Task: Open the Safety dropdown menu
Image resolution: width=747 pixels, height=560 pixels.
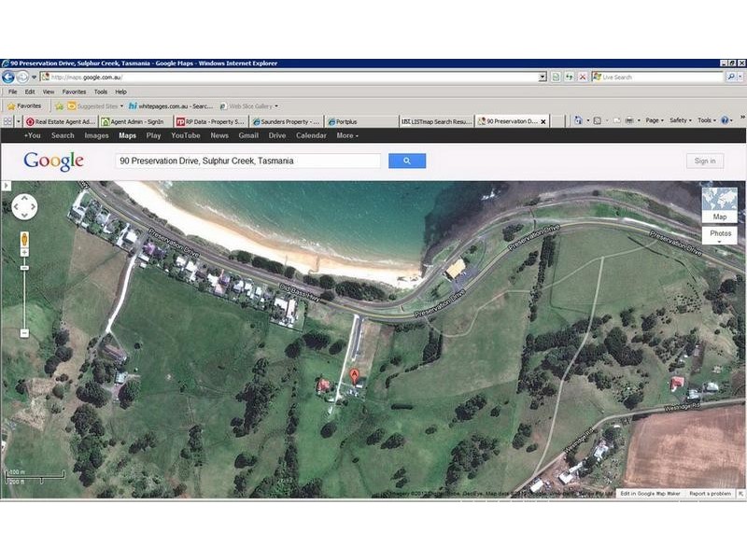Action: pos(681,120)
